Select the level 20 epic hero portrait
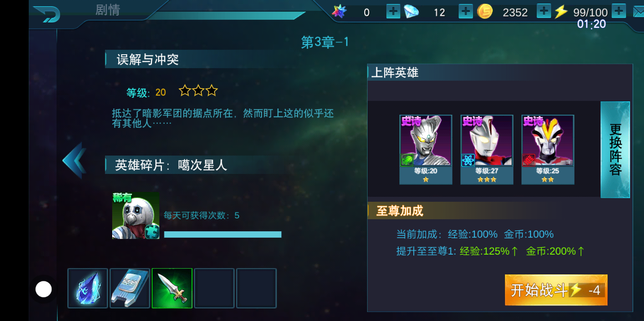The width and height of the screenshot is (644, 321). (426, 150)
